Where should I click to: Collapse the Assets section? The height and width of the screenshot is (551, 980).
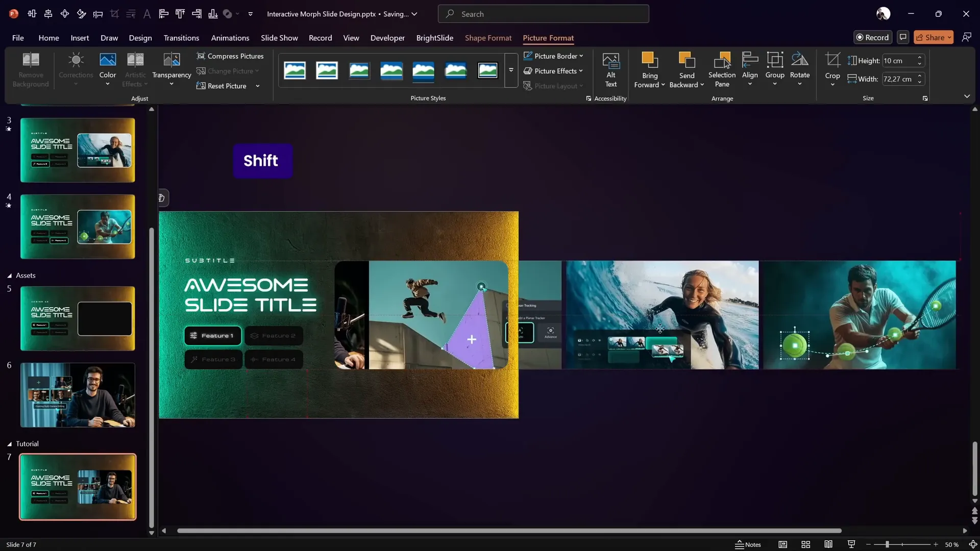click(10, 275)
